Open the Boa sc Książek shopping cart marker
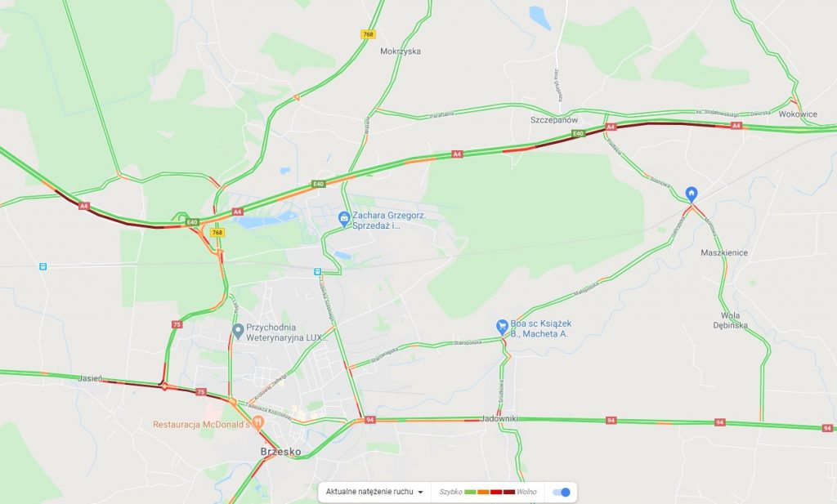 [x=502, y=327]
